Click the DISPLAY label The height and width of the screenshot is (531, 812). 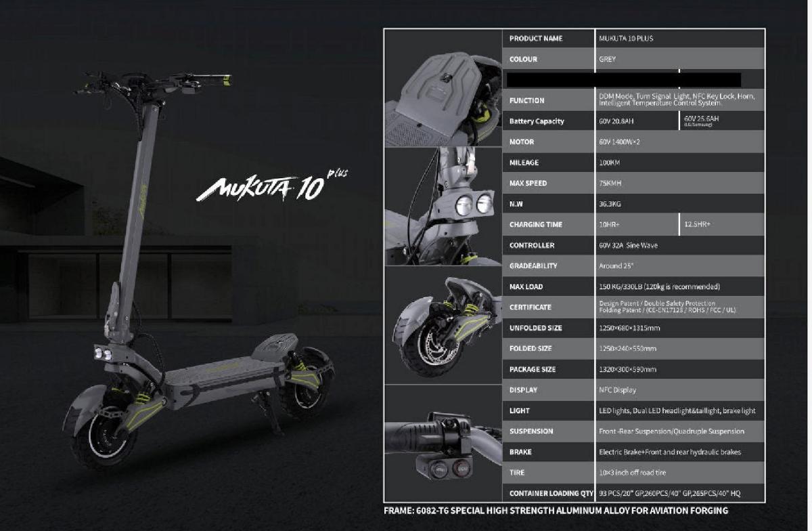click(x=523, y=389)
